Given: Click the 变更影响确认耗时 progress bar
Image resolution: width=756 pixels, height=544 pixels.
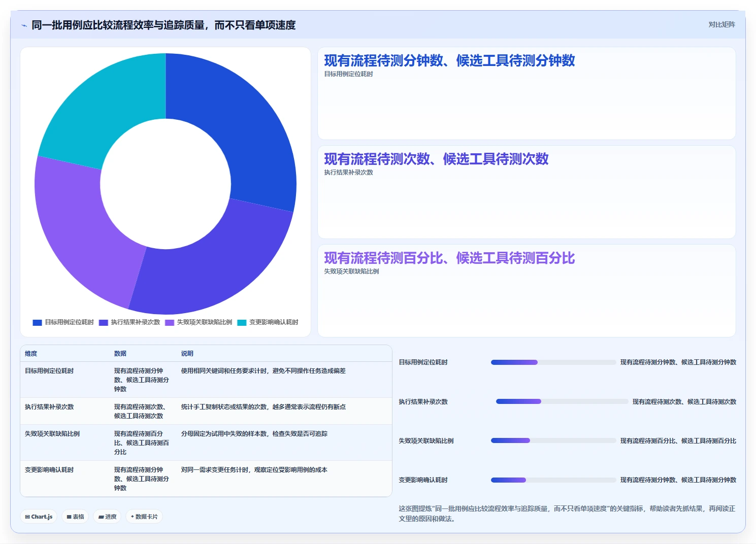Looking at the screenshot, I should tap(553, 480).
